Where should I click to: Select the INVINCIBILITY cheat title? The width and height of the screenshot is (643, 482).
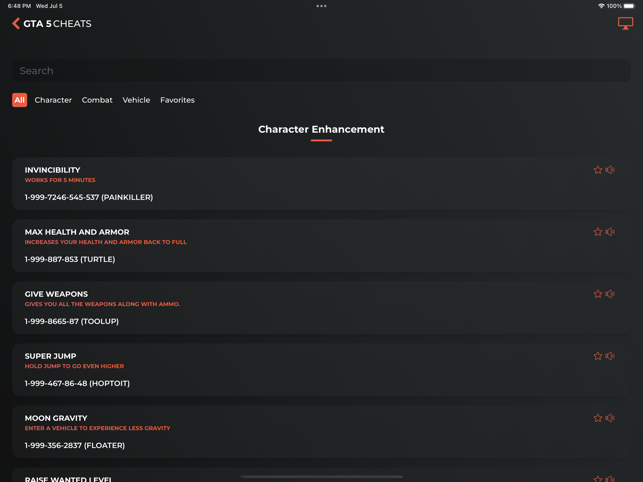(52, 170)
